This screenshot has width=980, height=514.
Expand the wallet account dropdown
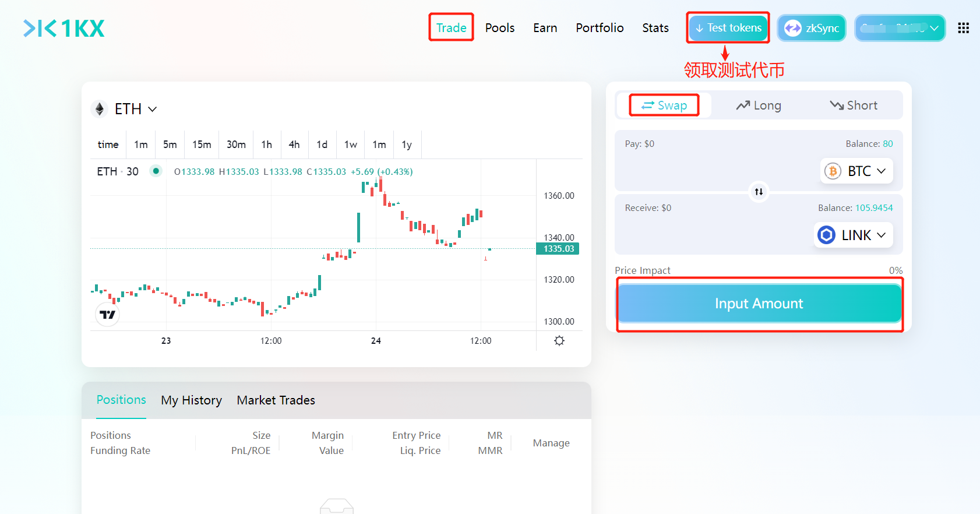click(900, 28)
